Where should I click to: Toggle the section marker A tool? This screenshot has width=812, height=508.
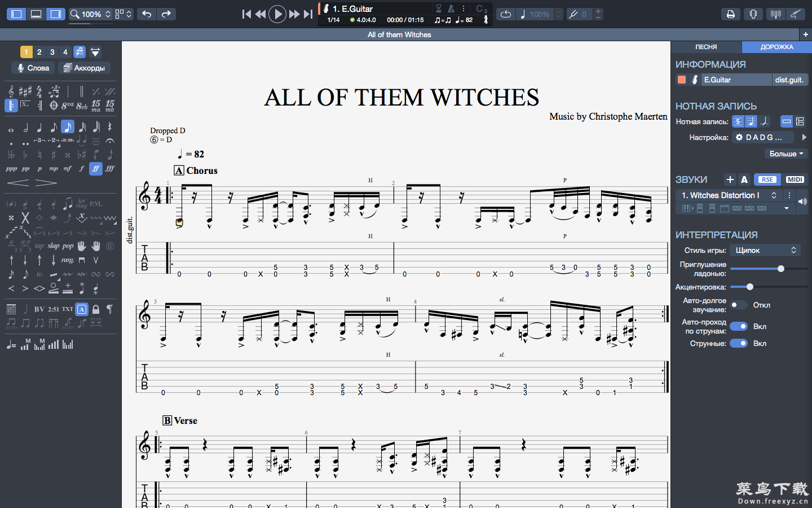(x=82, y=309)
